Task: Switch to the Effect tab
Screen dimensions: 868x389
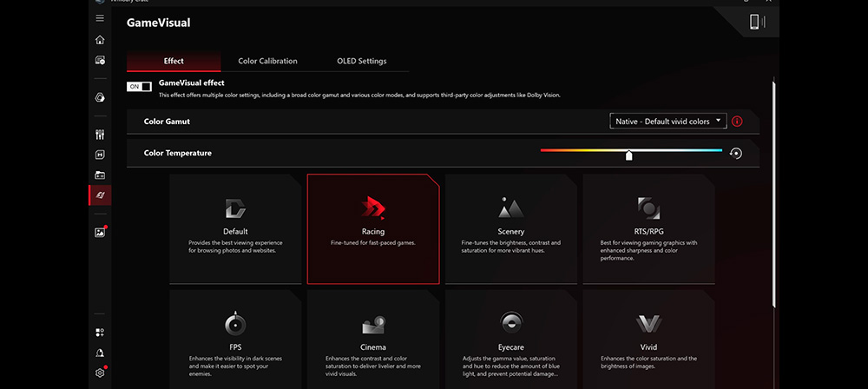Action: [x=174, y=61]
